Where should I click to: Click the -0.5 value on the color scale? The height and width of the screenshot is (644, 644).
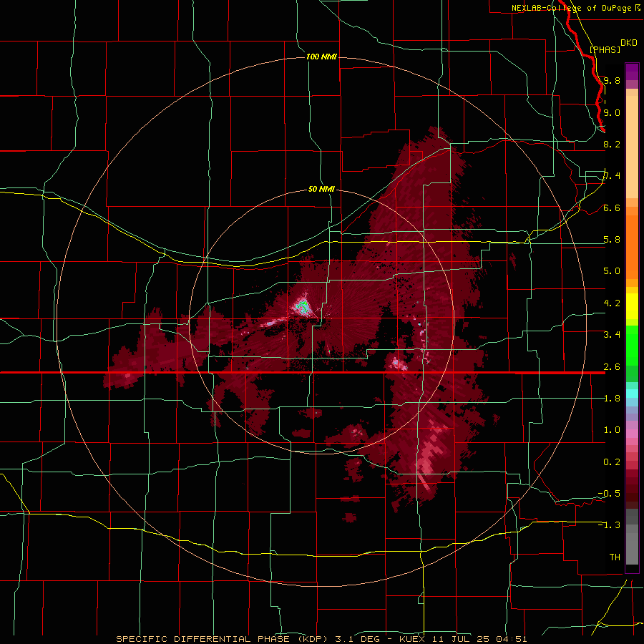coord(610,494)
